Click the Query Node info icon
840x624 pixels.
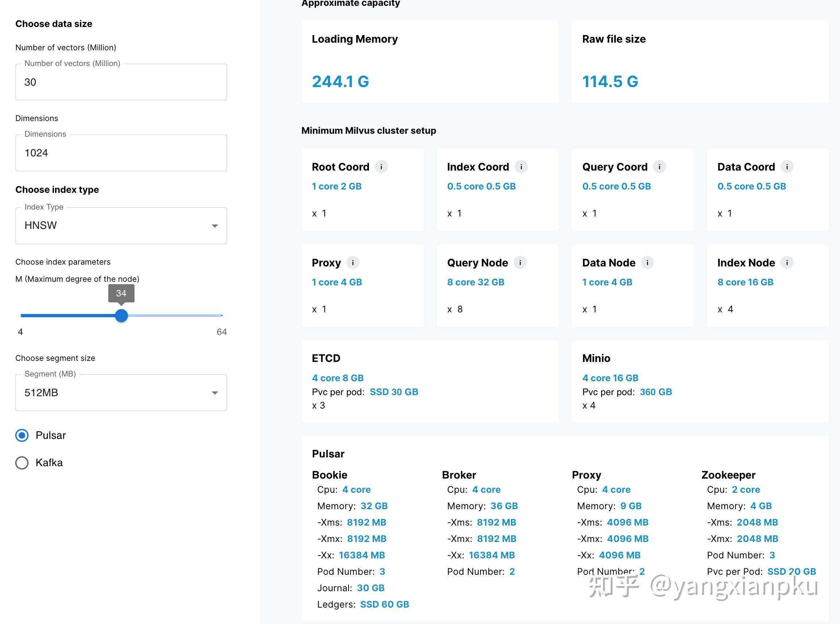pyautogui.click(x=520, y=262)
